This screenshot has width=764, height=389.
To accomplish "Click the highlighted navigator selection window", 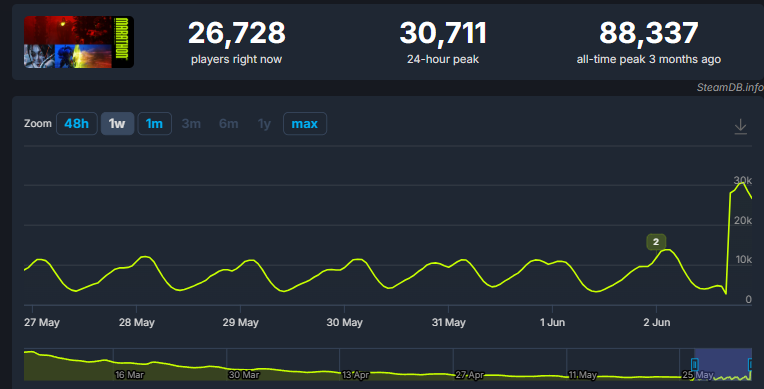I will [723, 364].
